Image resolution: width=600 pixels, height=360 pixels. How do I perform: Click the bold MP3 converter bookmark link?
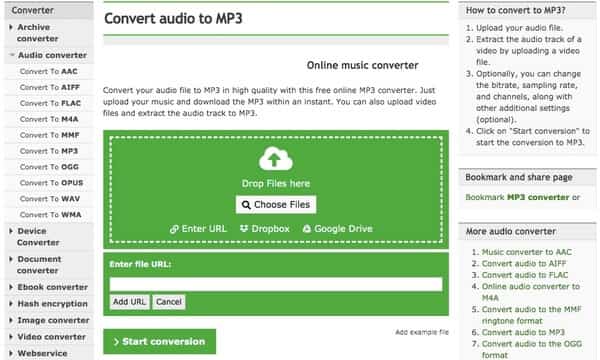coord(538,197)
